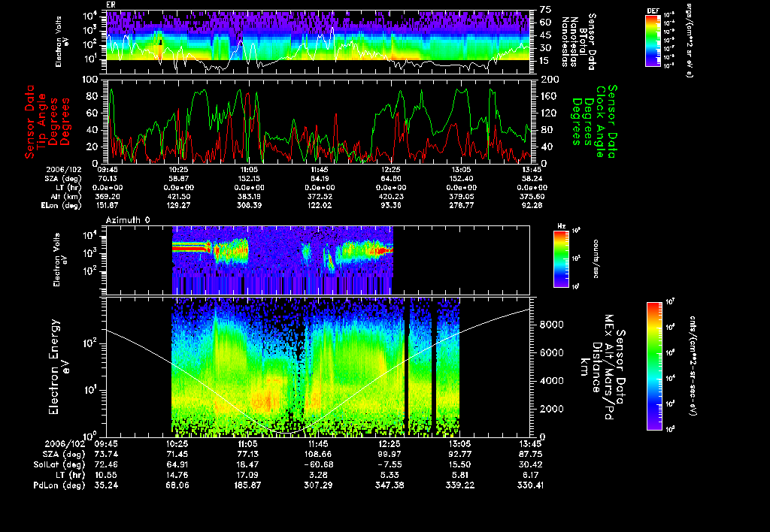Select SolLat value -7.55
The width and height of the screenshot is (770, 532).
point(390,464)
